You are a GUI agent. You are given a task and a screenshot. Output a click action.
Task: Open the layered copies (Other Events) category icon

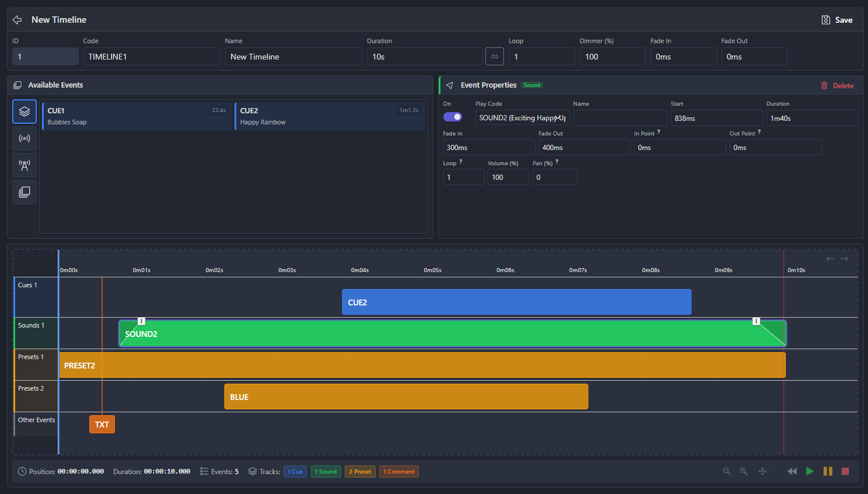tap(24, 192)
